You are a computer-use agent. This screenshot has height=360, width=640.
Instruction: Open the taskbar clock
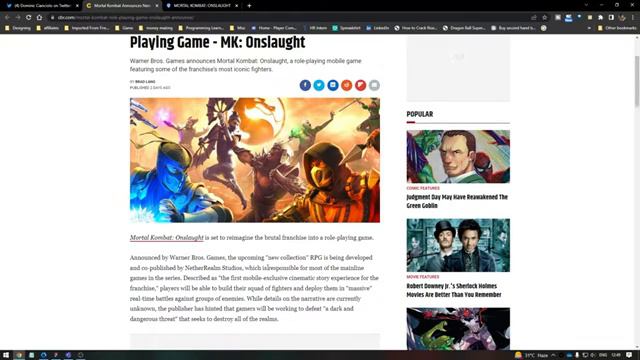(x=616, y=355)
